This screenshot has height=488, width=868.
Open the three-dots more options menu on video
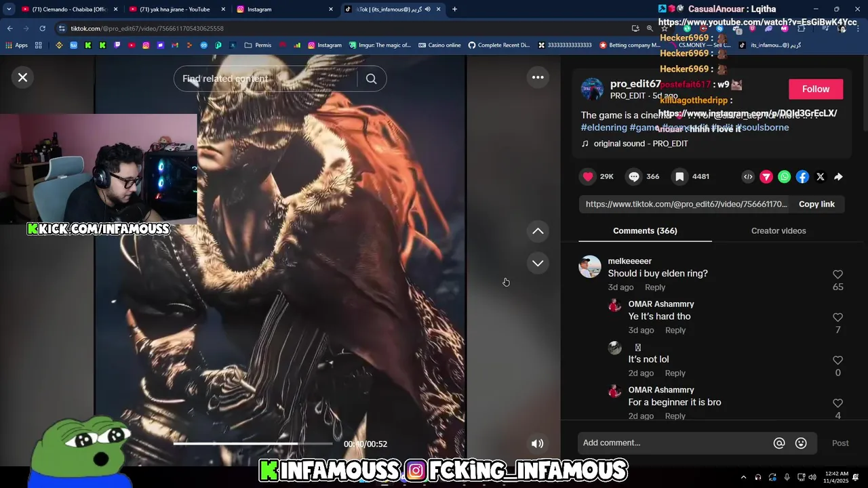point(538,77)
